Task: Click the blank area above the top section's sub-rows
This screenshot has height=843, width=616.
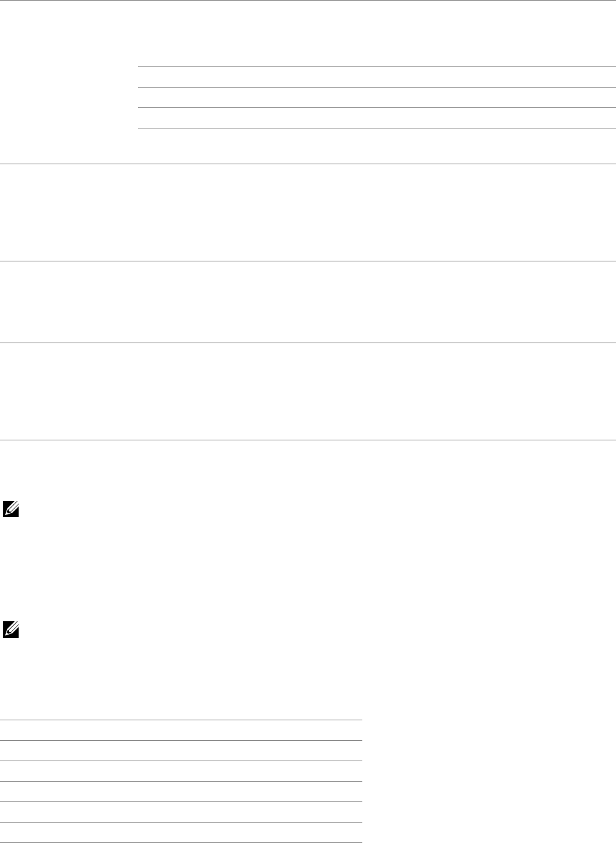Action: pos(376,33)
